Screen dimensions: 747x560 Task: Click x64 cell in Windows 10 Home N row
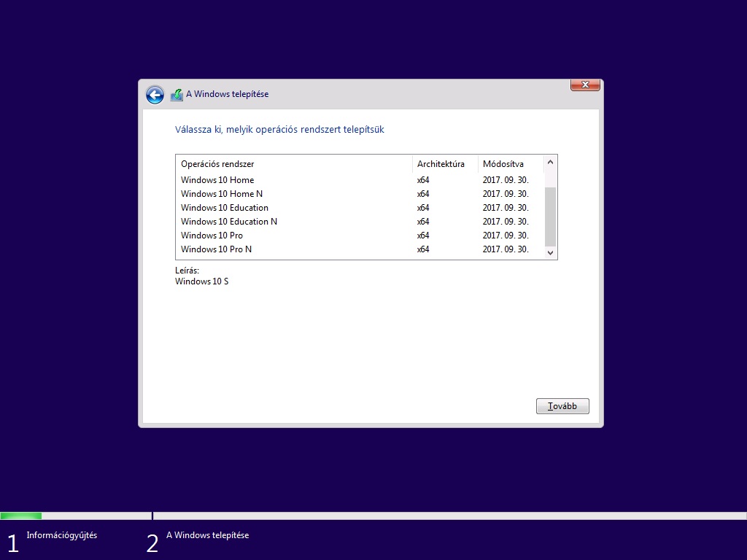(x=423, y=194)
